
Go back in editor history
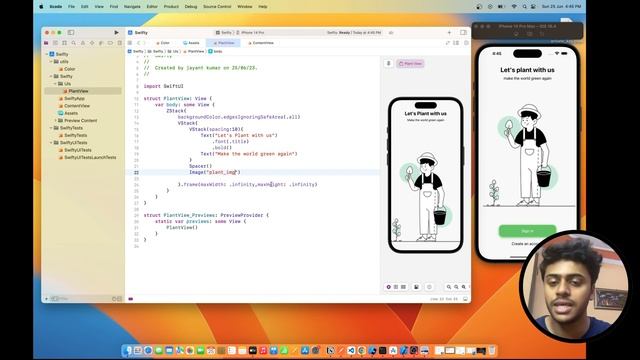click(138, 43)
